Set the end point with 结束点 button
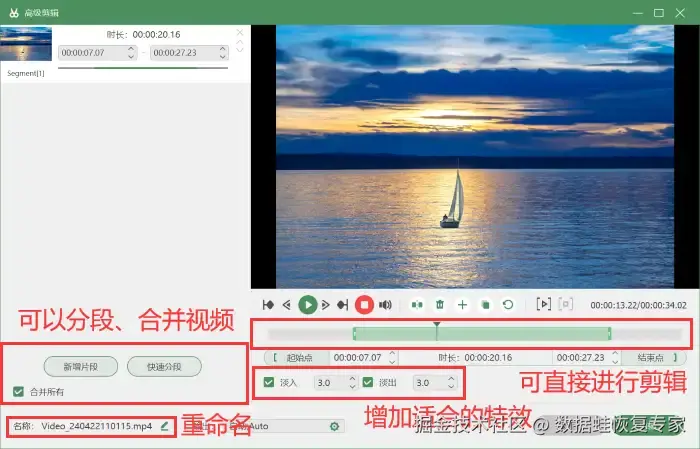This screenshot has width=700, height=449. coord(654,358)
